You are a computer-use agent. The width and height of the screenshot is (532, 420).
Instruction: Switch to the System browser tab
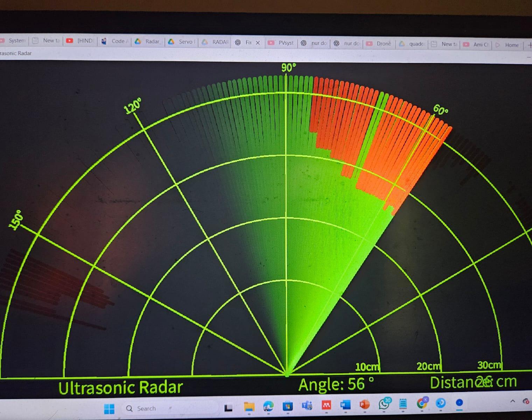pyautogui.click(x=16, y=40)
